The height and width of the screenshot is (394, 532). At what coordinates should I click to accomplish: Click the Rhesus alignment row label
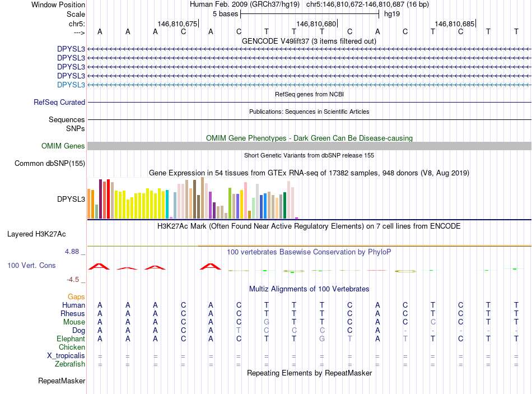pos(73,313)
